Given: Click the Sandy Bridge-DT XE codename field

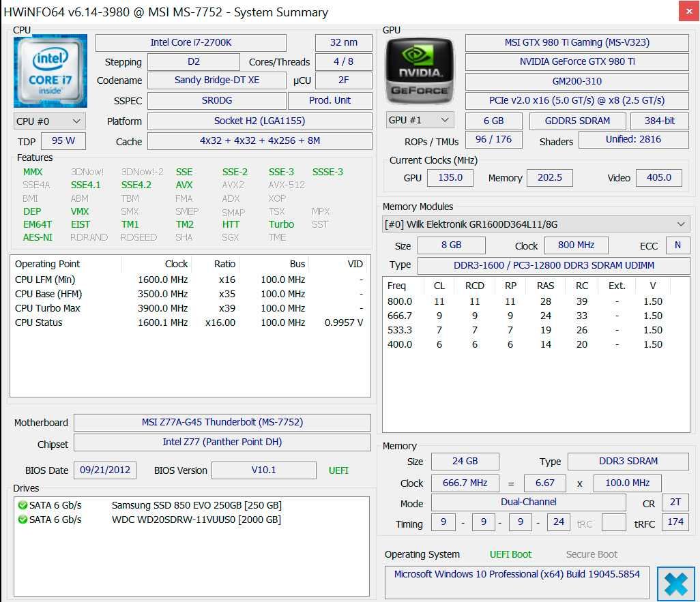Looking at the screenshot, I should pos(216,80).
